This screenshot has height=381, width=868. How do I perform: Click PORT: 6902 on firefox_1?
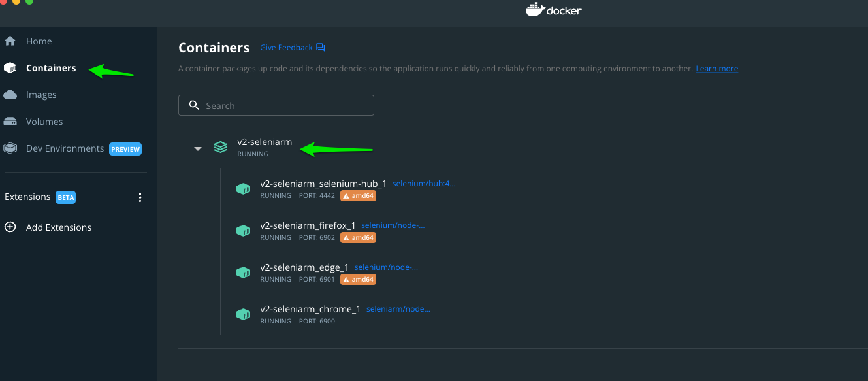317,238
